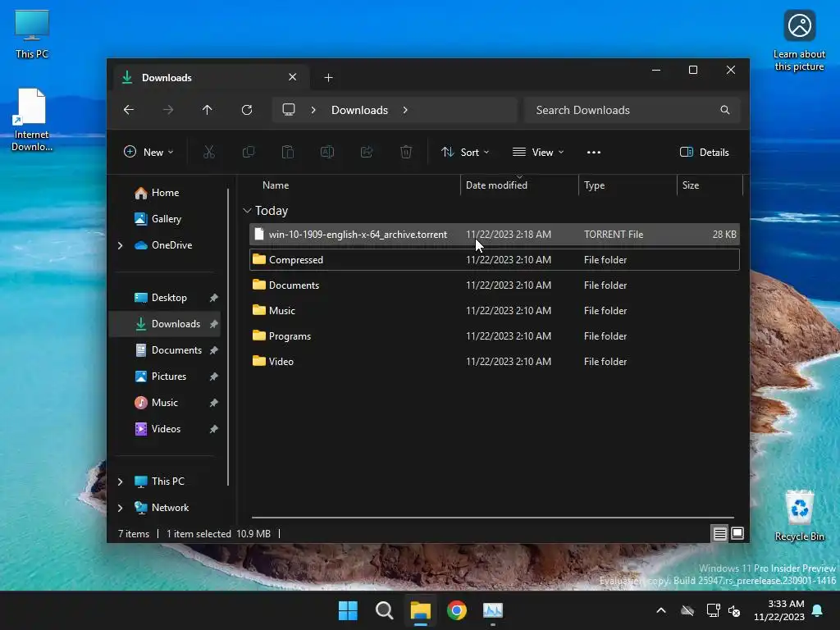Open the Sort dropdown menu
Viewport: 840px width, 630px height.
pyautogui.click(x=465, y=152)
